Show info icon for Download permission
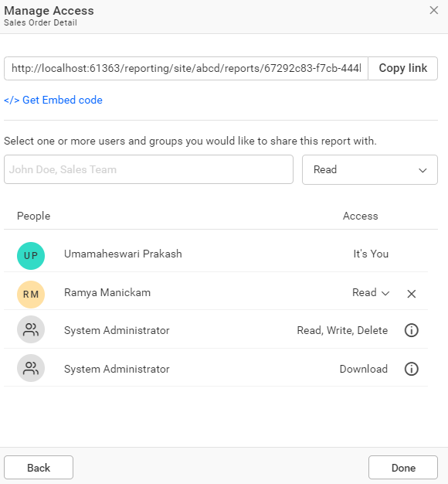This screenshot has height=484, width=448. (x=411, y=369)
